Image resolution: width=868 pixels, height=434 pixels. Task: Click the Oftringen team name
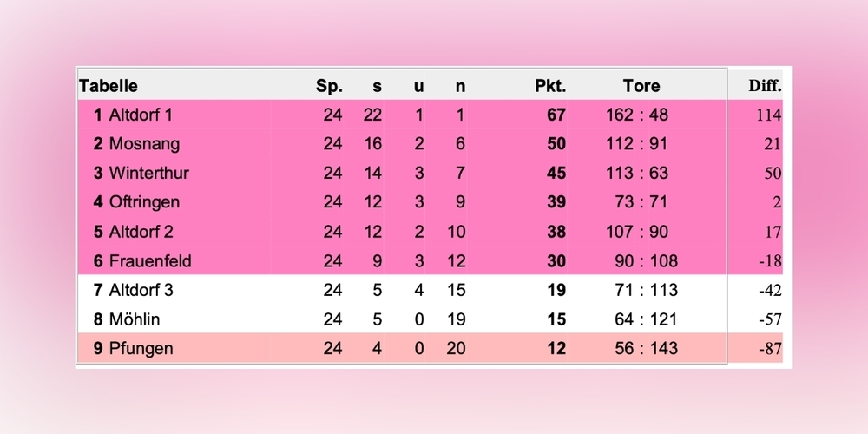tap(144, 202)
